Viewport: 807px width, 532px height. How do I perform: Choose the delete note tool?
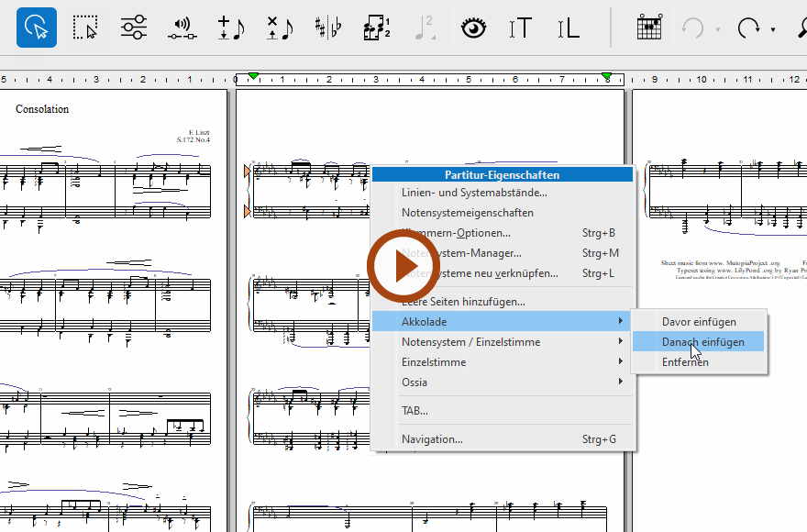pyautogui.click(x=279, y=28)
